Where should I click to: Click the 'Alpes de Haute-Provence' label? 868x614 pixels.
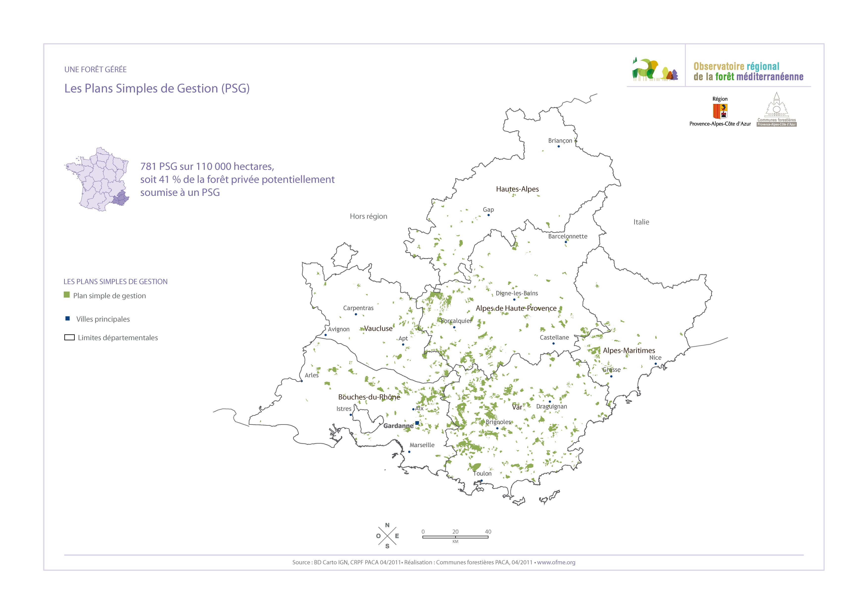[x=516, y=308]
